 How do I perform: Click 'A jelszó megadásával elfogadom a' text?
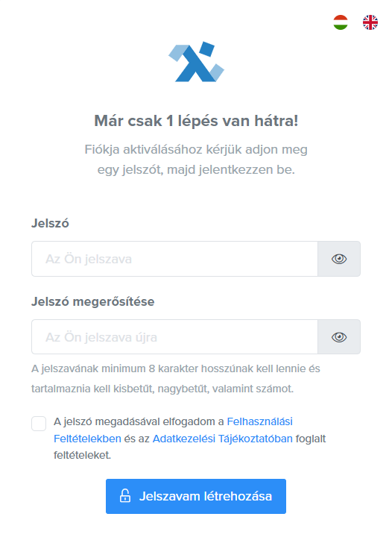(x=139, y=422)
